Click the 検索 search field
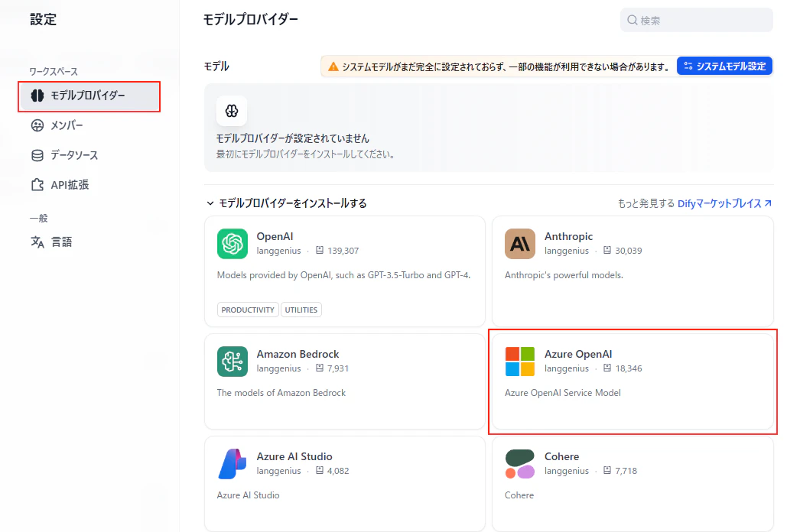Viewport: 787px width, 532px height. point(697,20)
